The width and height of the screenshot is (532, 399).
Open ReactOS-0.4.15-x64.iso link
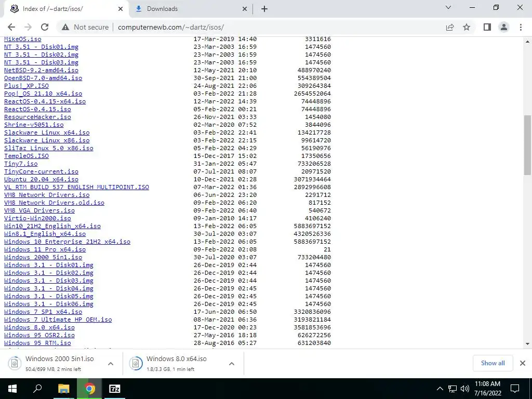click(x=45, y=101)
